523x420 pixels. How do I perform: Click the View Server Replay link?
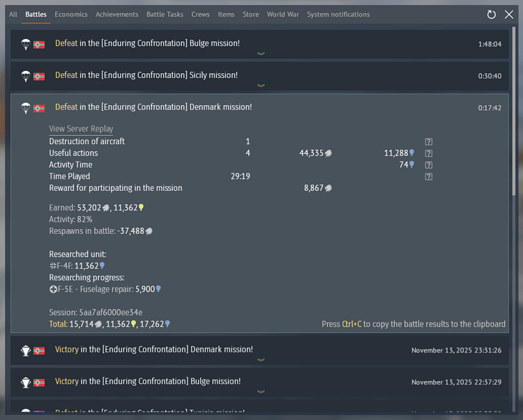(81, 129)
